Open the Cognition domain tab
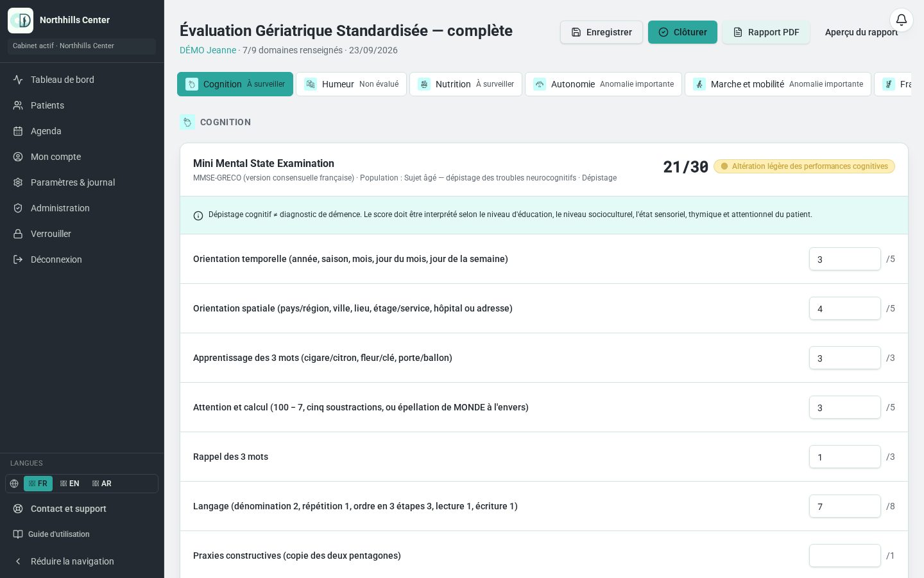The height and width of the screenshot is (578, 924). pos(235,84)
